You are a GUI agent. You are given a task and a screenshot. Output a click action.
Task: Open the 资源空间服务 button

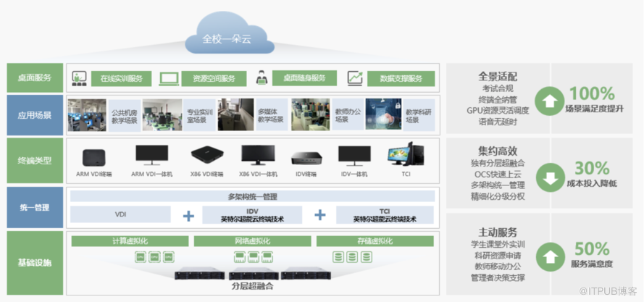coord(214,79)
